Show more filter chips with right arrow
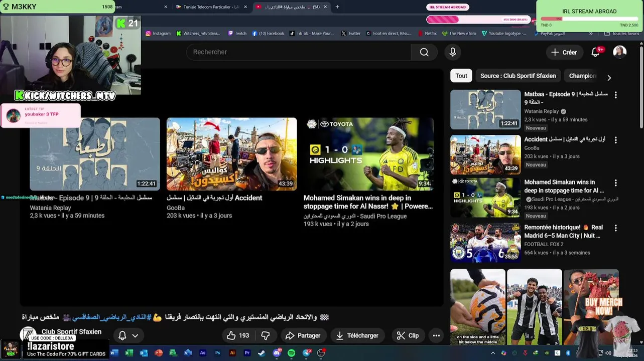This screenshot has height=361, width=644. coord(609,78)
